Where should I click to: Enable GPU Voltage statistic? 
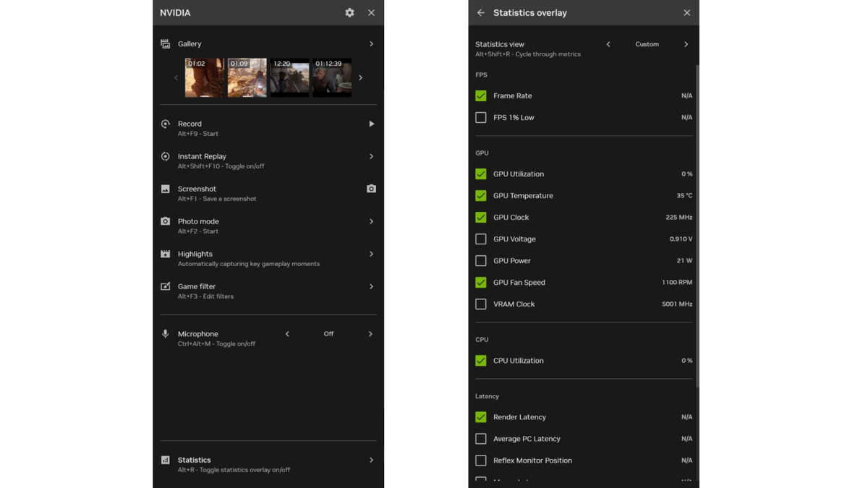[x=481, y=239]
